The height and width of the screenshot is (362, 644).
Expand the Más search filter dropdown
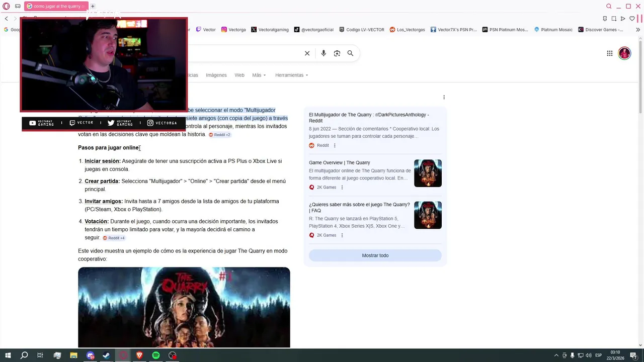pyautogui.click(x=259, y=75)
